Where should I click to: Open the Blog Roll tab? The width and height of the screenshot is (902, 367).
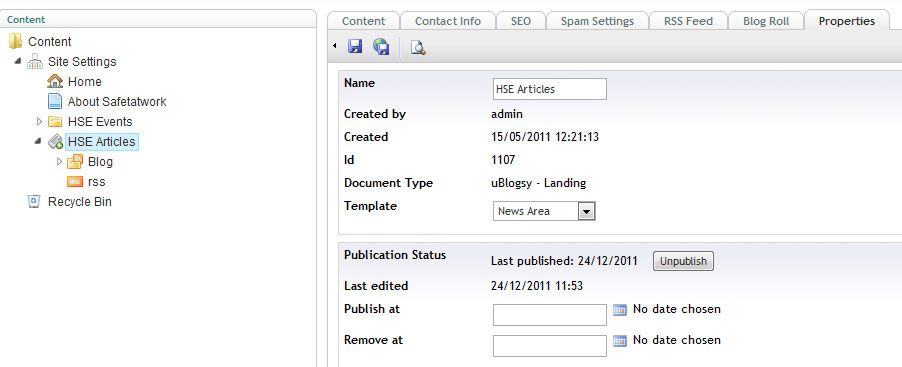pyautogui.click(x=766, y=21)
